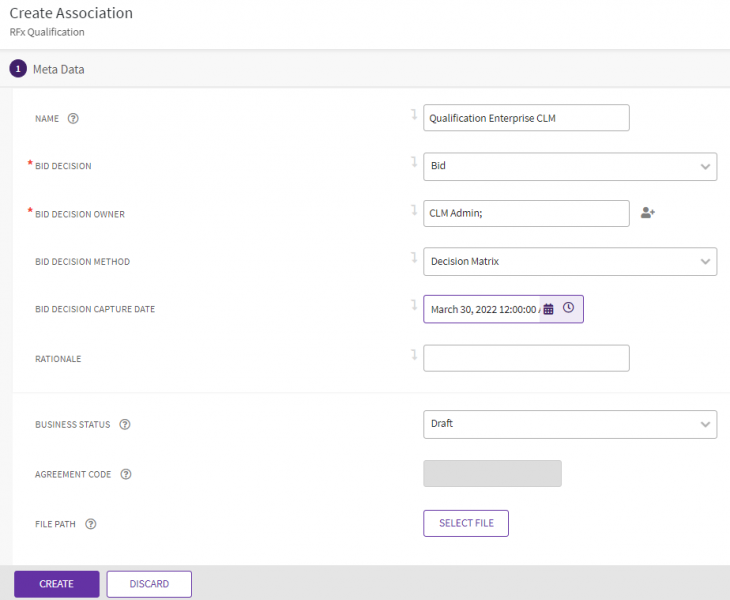
Task: Click the clock time picker icon
Action: pos(568,308)
